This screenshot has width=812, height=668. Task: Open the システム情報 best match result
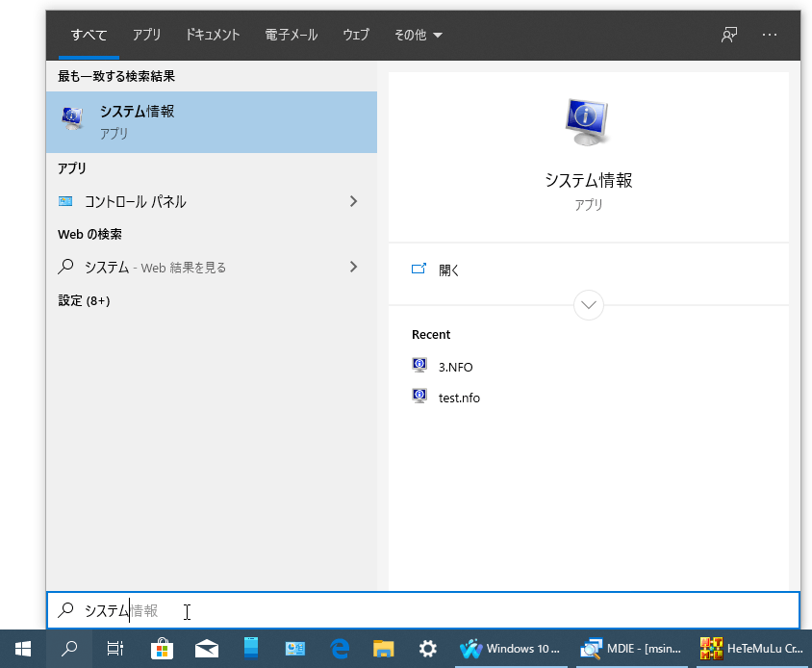pyautogui.click(x=212, y=122)
